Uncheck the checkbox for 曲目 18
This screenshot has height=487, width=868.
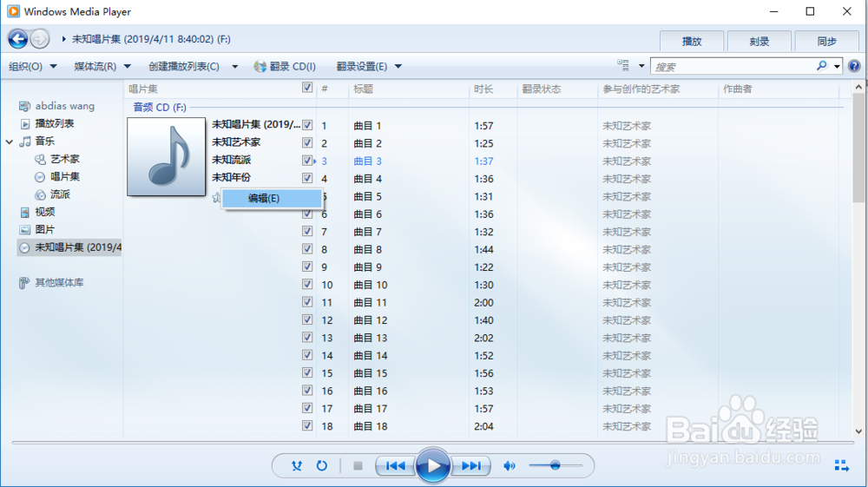[x=307, y=425]
